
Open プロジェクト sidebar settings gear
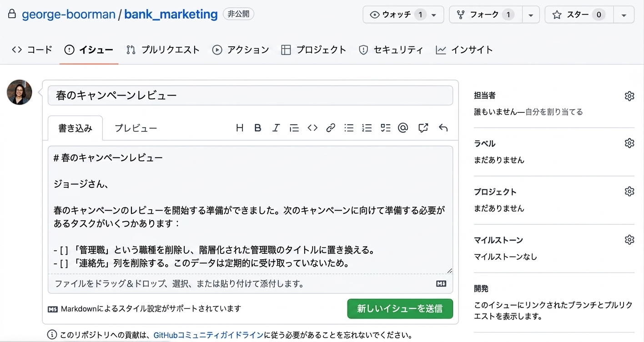click(x=629, y=191)
